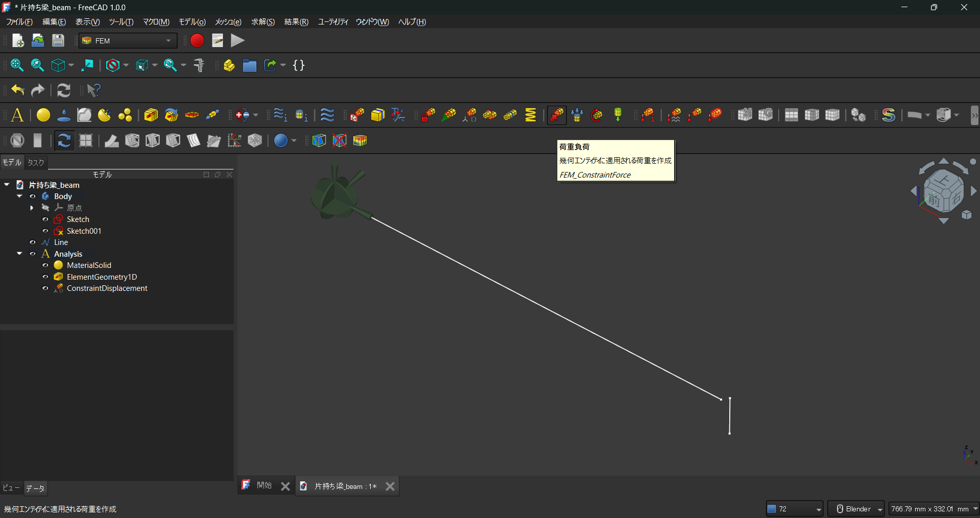The image size is (980, 518).
Task: Hide ConstraintDisplacement via its eye icon
Action: pos(45,288)
